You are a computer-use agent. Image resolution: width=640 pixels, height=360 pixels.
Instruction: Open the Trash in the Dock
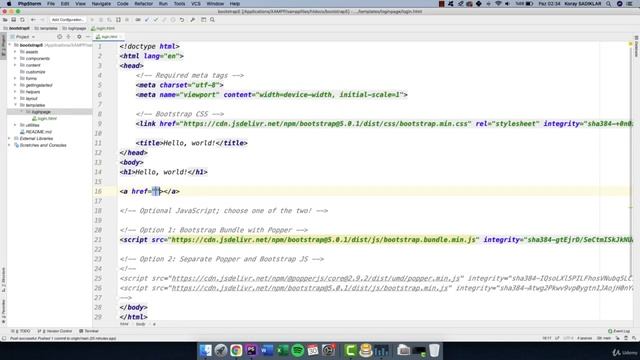coord(434,350)
